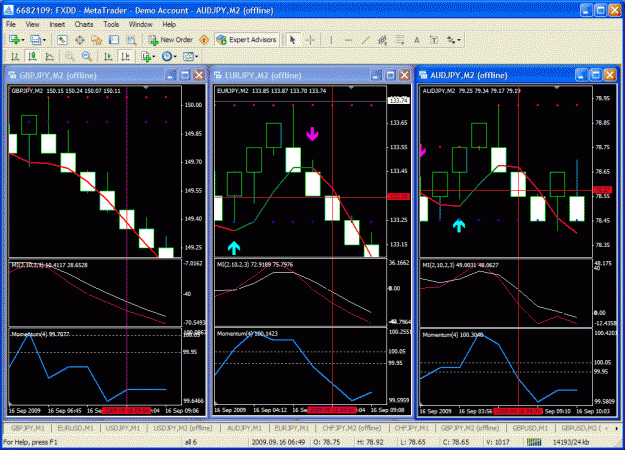Open the View menu
This screenshot has width=625, height=450.
click(32, 24)
